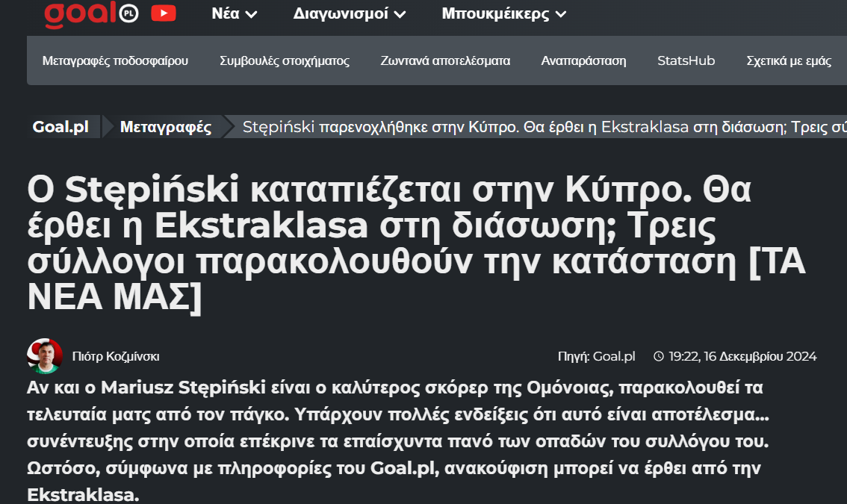Open the Αναπαράσταση menu item
The image size is (847, 504).
pos(584,60)
